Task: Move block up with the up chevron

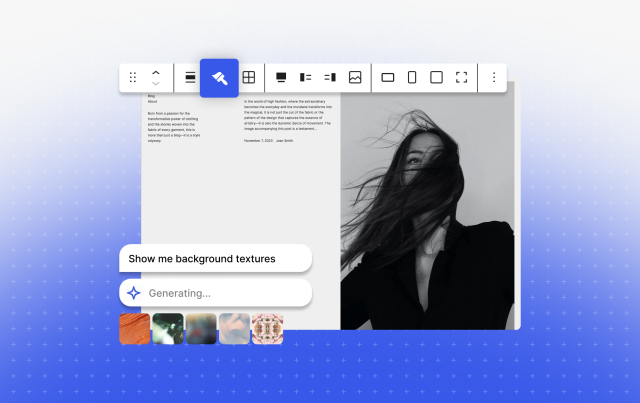Action: pos(156,72)
